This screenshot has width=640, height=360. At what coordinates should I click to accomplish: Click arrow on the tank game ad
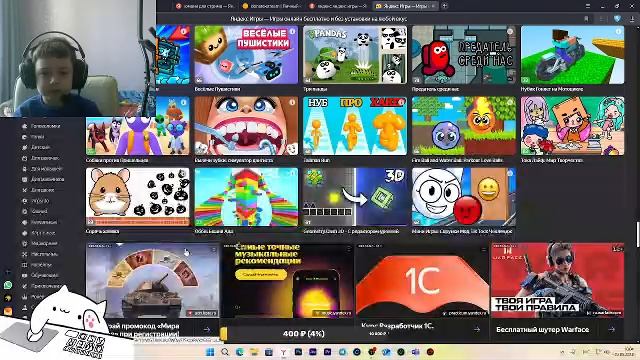[207, 329]
